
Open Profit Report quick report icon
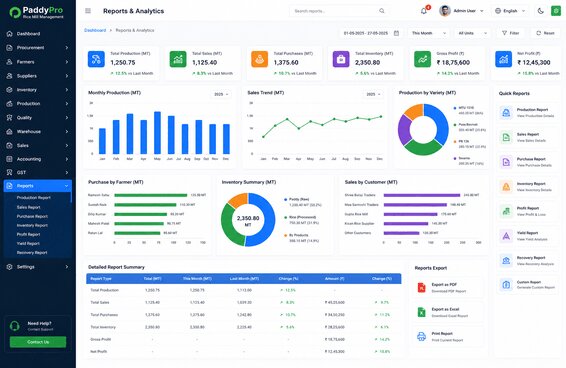tap(506, 211)
